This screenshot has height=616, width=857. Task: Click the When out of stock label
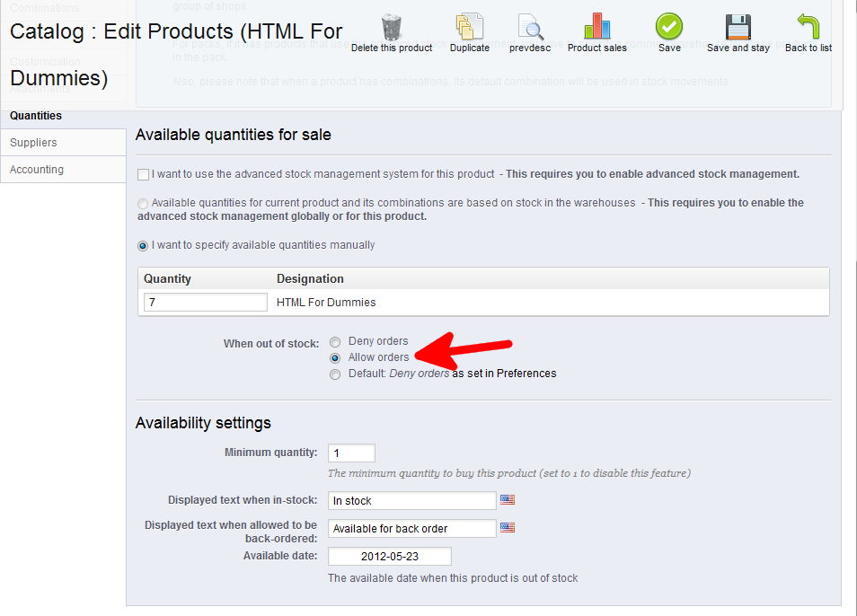271,344
